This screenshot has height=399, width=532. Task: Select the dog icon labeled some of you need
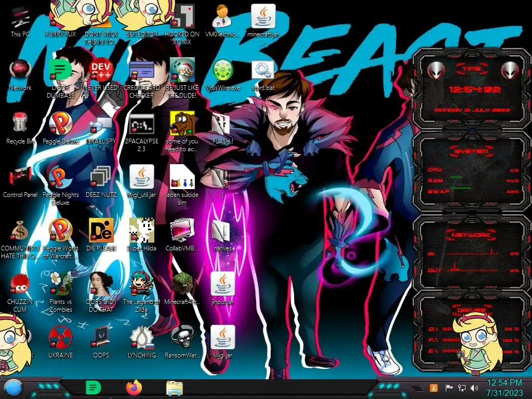[x=182, y=131]
